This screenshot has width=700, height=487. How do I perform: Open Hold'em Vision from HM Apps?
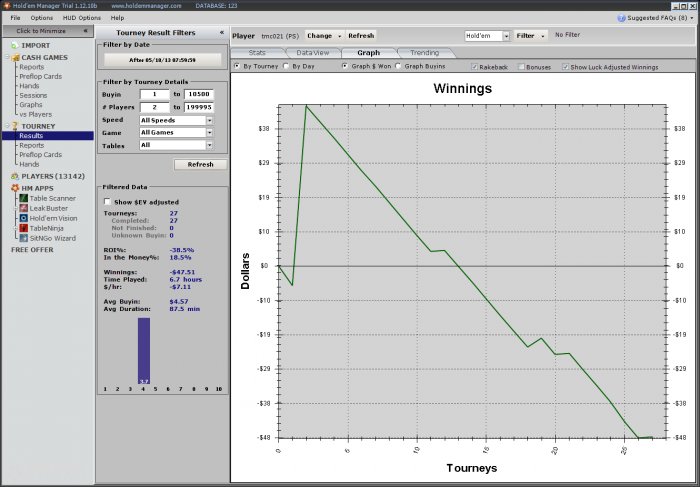[x=52, y=218]
